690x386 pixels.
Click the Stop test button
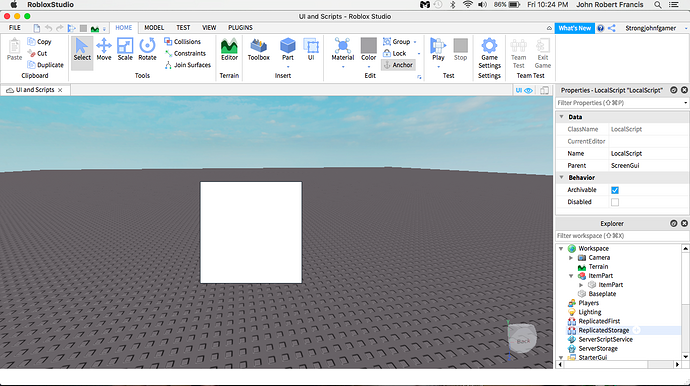460,49
